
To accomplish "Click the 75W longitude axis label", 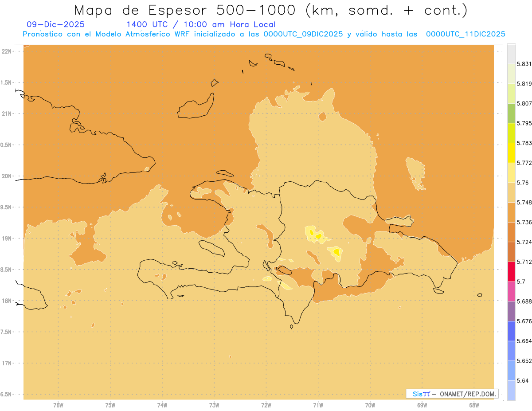I will click(x=110, y=405).
